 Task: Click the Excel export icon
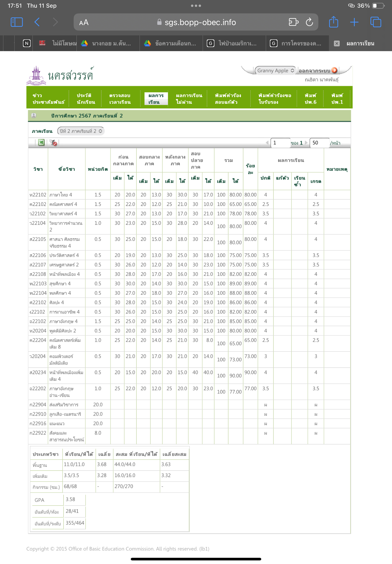(41, 142)
